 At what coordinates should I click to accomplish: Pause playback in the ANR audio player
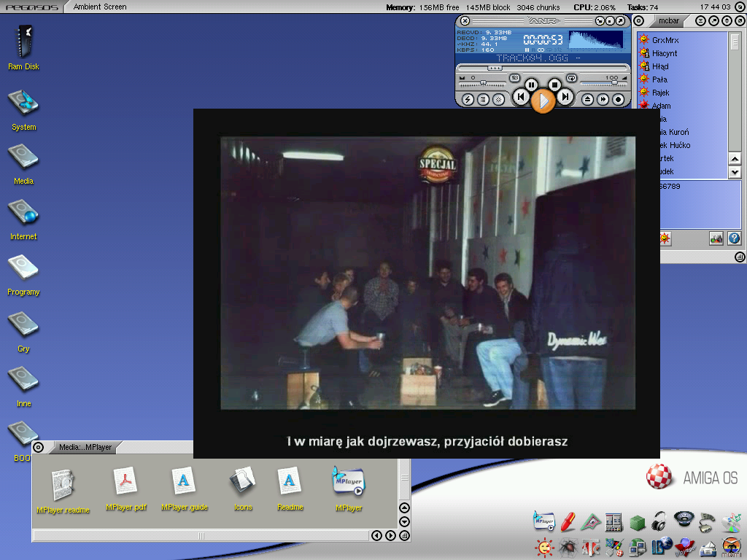(x=531, y=85)
